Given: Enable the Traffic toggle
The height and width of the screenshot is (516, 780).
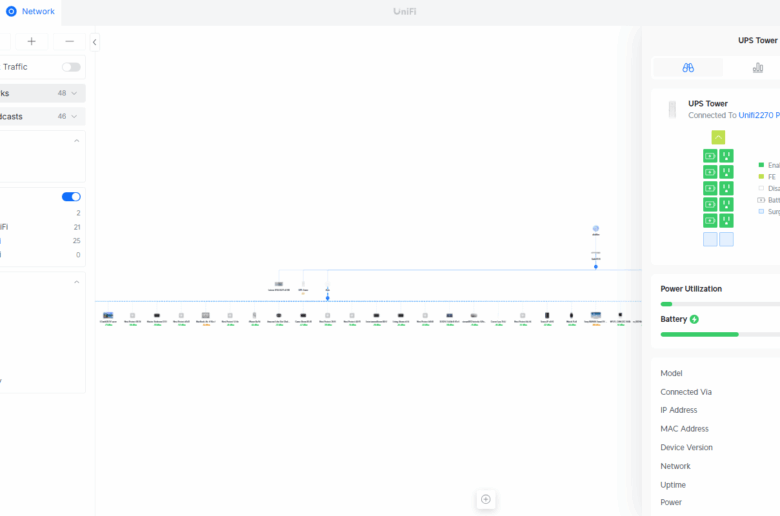Looking at the screenshot, I should point(71,67).
